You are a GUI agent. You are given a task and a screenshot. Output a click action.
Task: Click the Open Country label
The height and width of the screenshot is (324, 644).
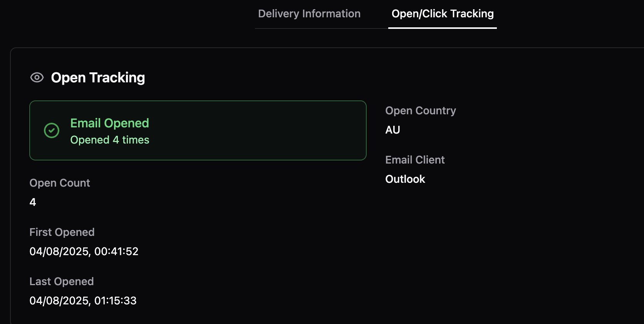421,110
